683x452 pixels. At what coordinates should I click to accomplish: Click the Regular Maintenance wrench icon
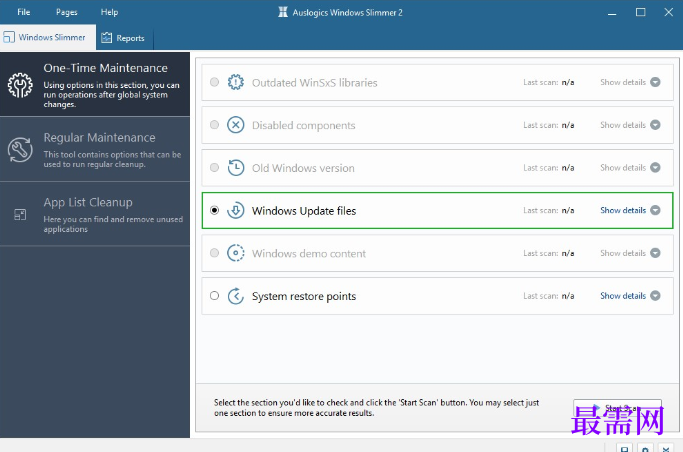tap(20, 150)
